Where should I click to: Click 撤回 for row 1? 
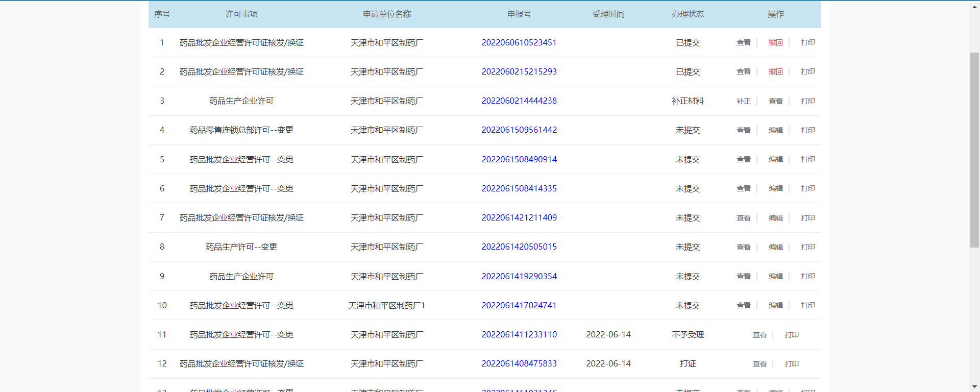775,43
